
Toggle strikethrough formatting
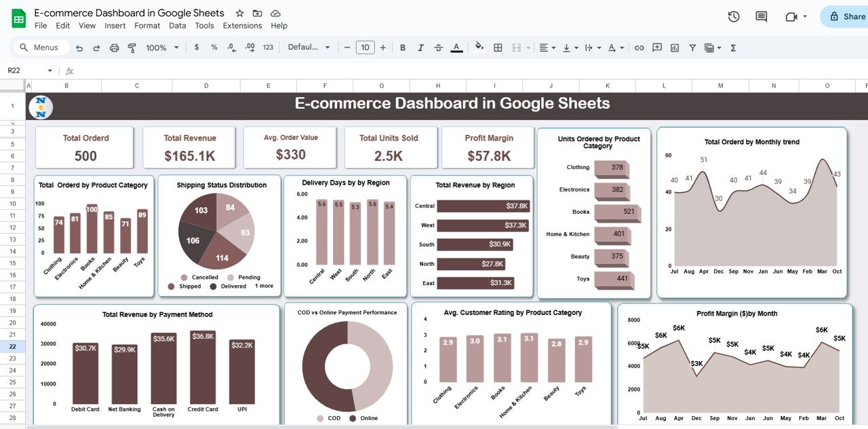pos(438,48)
